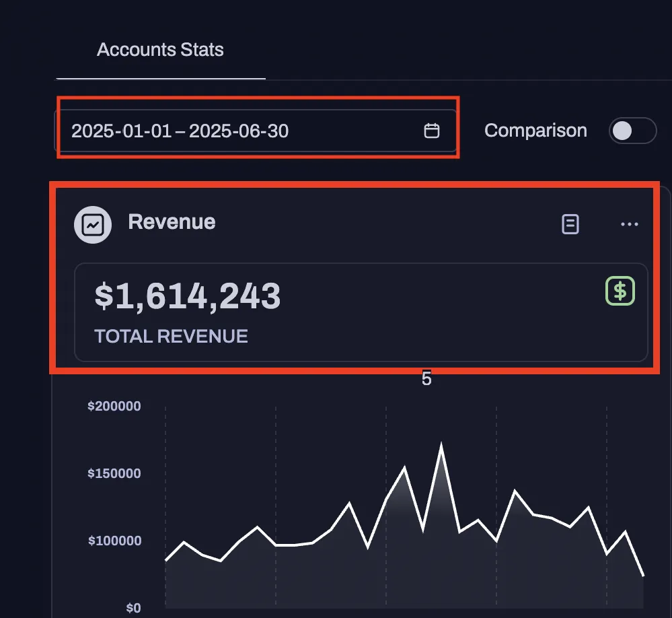The height and width of the screenshot is (618, 672).
Task: Expand the Revenue card three-dot menu
Action: tap(629, 224)
